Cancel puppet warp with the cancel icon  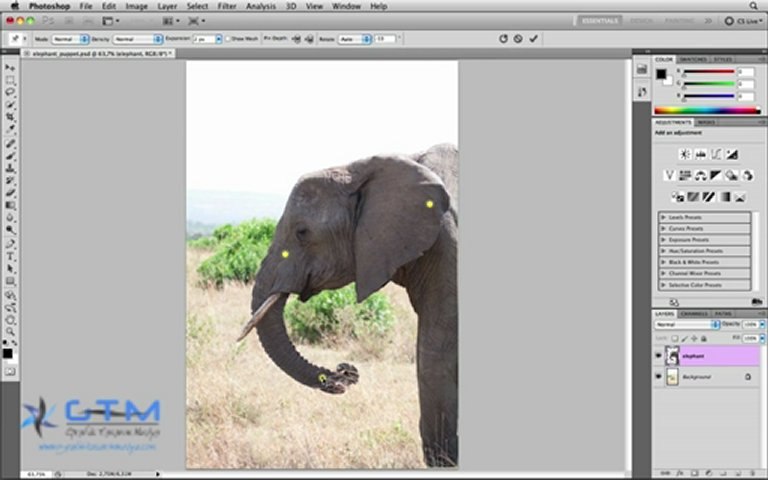(518, 39)
